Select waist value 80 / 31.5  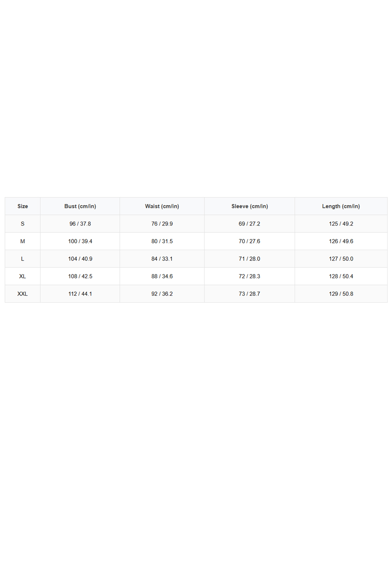click(162, 241)
